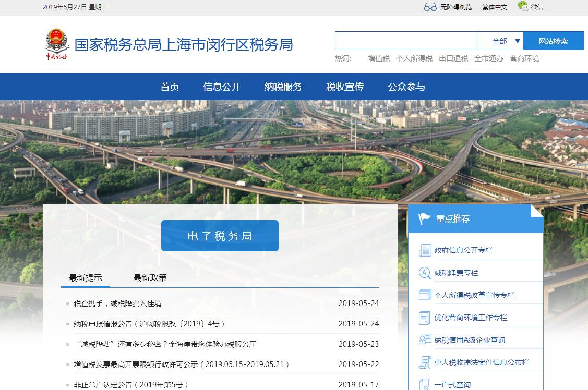Select the 最新提示 tab
This screenshot has height=390, width=588.
[86, 278]
